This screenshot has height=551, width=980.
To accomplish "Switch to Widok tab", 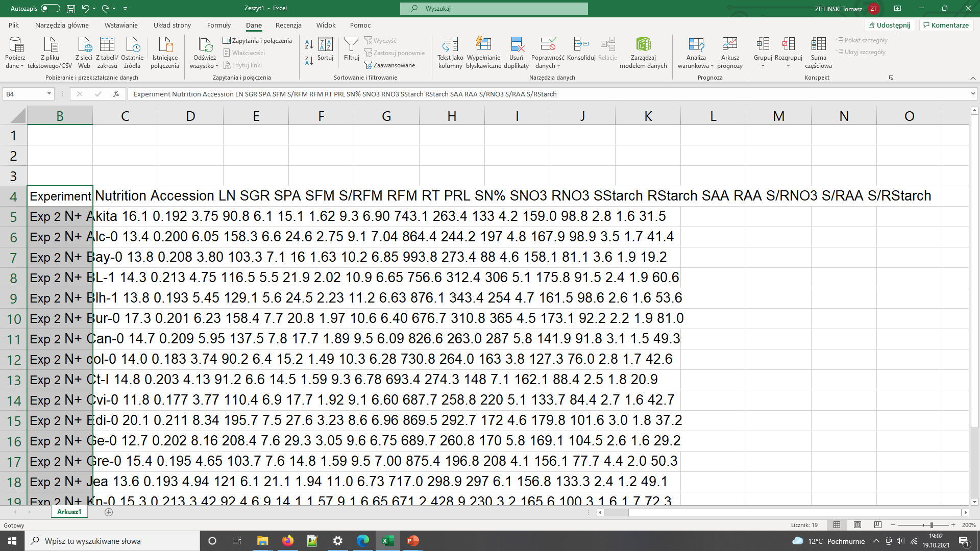I will [x=326, y=25].
